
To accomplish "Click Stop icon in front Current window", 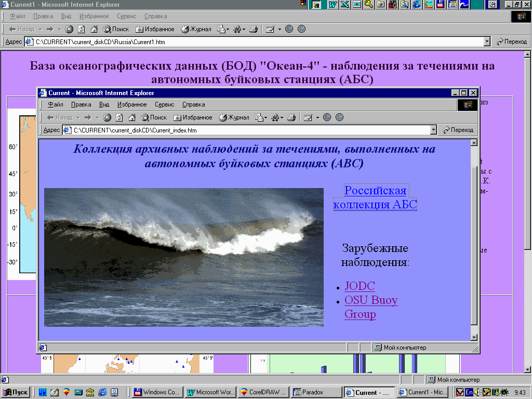I will tap(107, 117).
